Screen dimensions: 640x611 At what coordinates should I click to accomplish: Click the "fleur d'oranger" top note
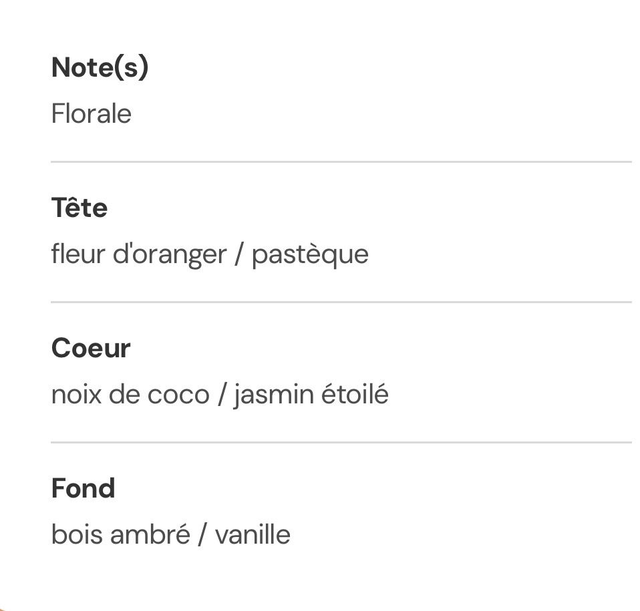[139, 254]
